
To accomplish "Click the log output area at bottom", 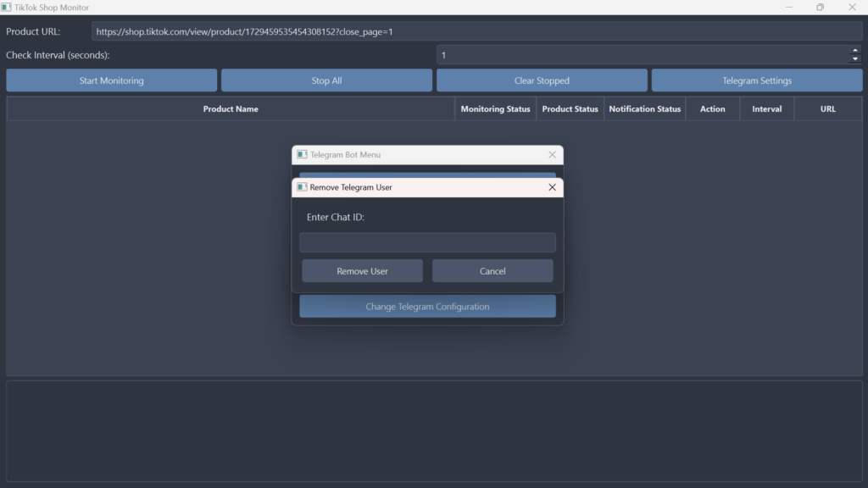I will point(434,431).
